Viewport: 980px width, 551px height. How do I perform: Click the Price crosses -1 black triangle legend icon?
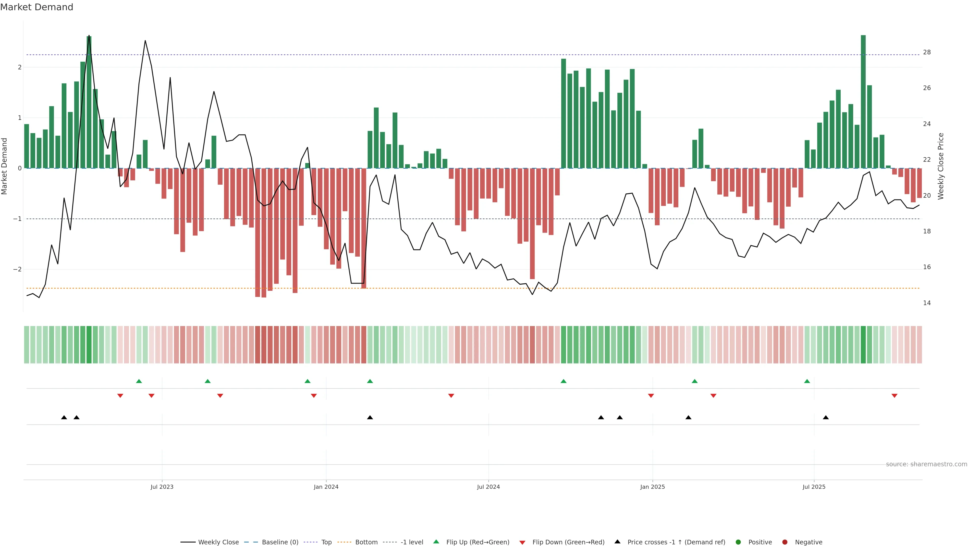[617, 542]
